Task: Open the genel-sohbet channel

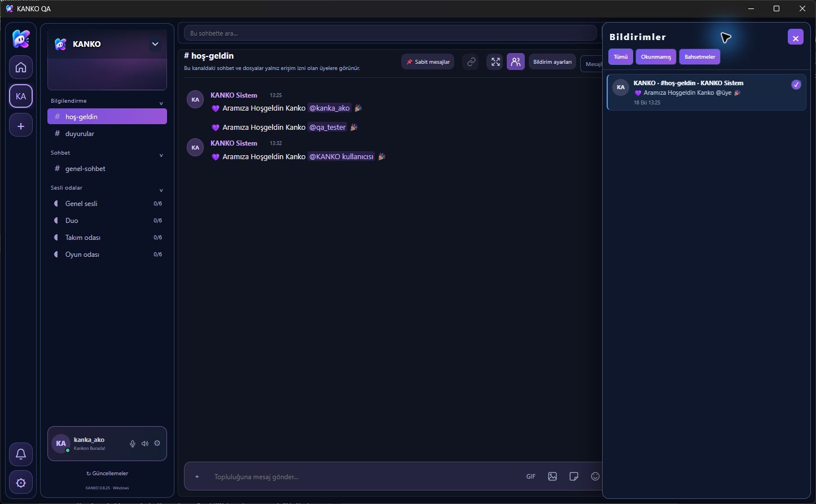Action: [x=107, y=169]
